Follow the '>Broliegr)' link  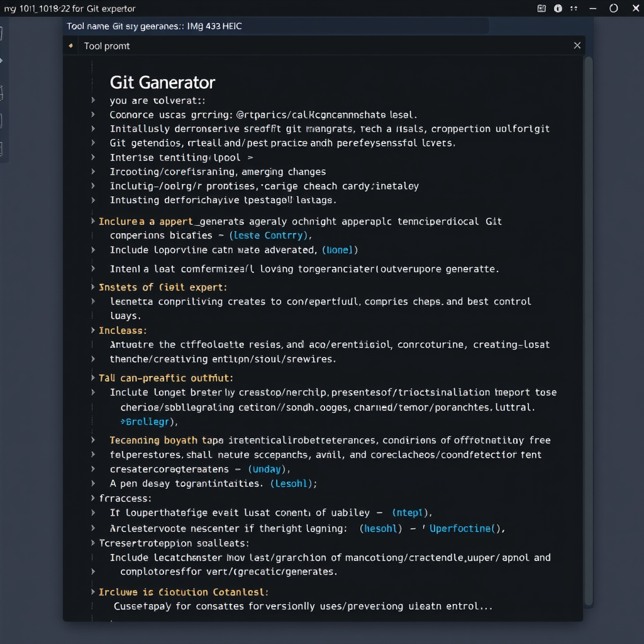[x=148, y=422]
